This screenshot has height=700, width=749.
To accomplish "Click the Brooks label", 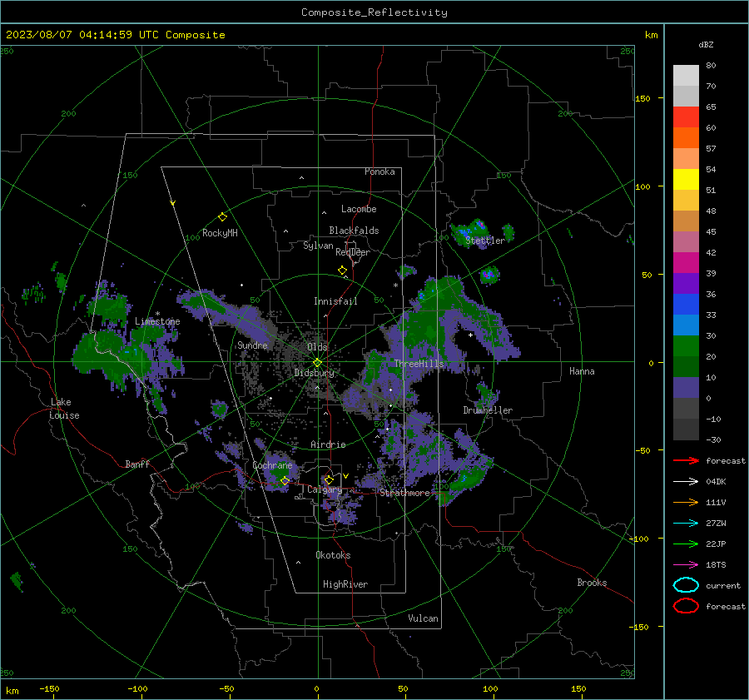I will point(592,583).
